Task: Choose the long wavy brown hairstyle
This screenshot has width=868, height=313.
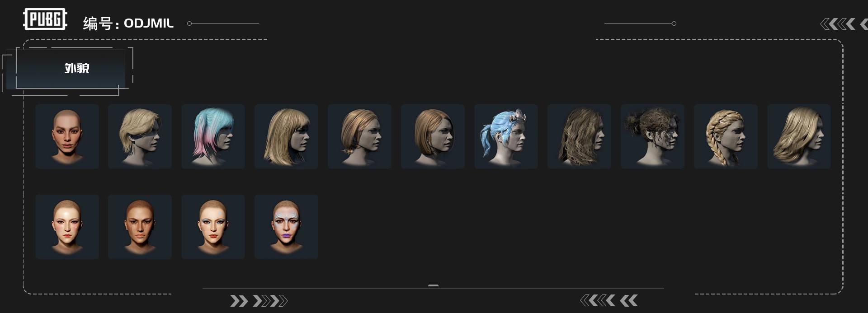Action: pyautogui.click(x=580, y=136)
